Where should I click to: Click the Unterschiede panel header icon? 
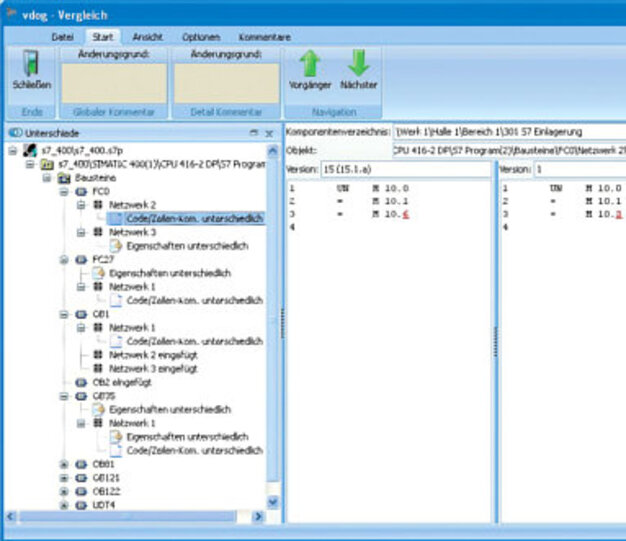(15, 133)
